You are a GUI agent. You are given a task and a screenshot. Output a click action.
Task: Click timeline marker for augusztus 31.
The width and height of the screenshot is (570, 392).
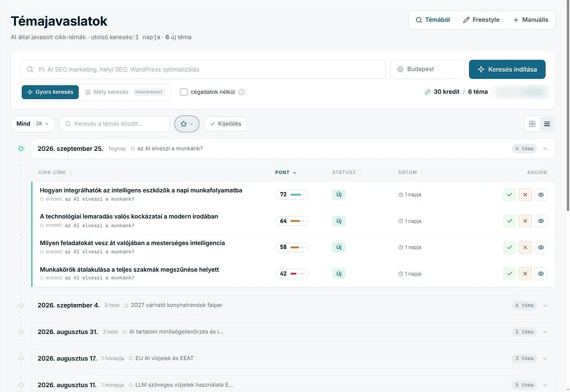click(x=21, y=332)
